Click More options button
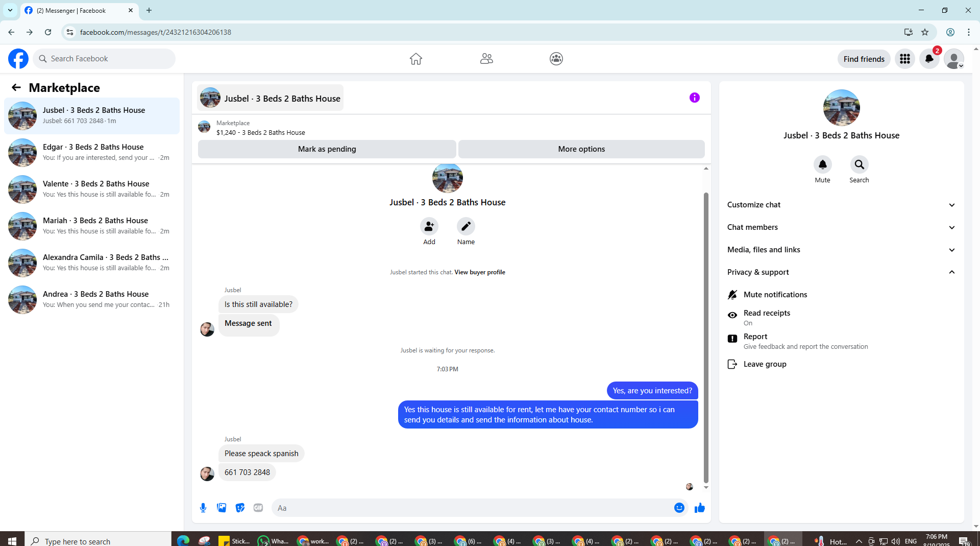The image size is (980, 546). [581, 149]
